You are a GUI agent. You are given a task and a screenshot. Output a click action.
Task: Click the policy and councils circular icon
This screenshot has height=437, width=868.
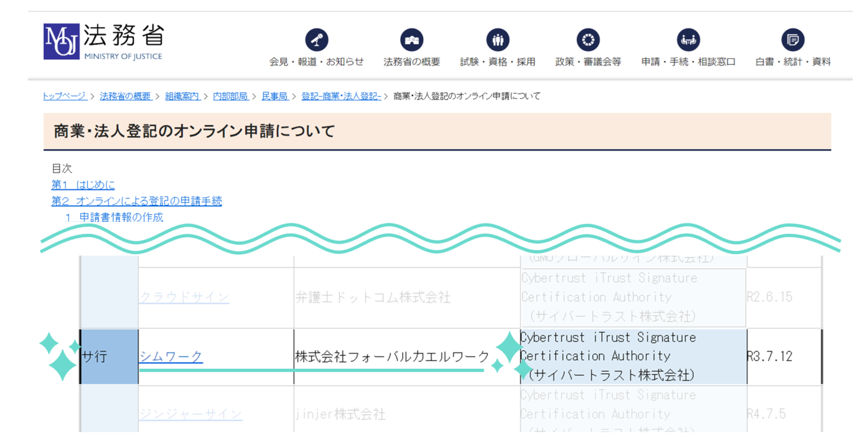click(588, 40)
